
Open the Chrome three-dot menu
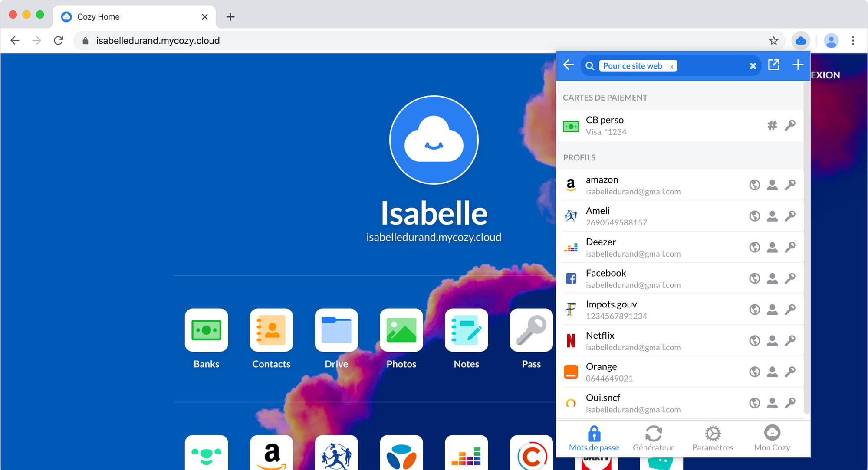click(x=853, y=41)
